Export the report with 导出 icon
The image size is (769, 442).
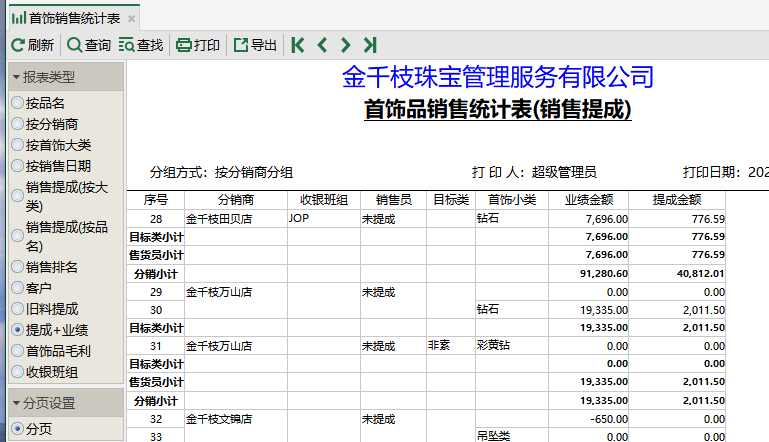[x=241, y=45]
